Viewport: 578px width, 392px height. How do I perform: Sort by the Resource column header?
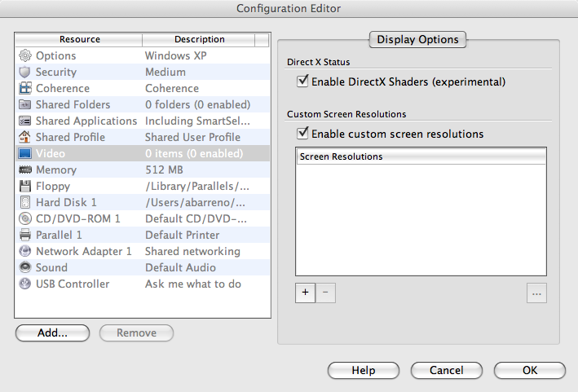[x=79, y=39]
